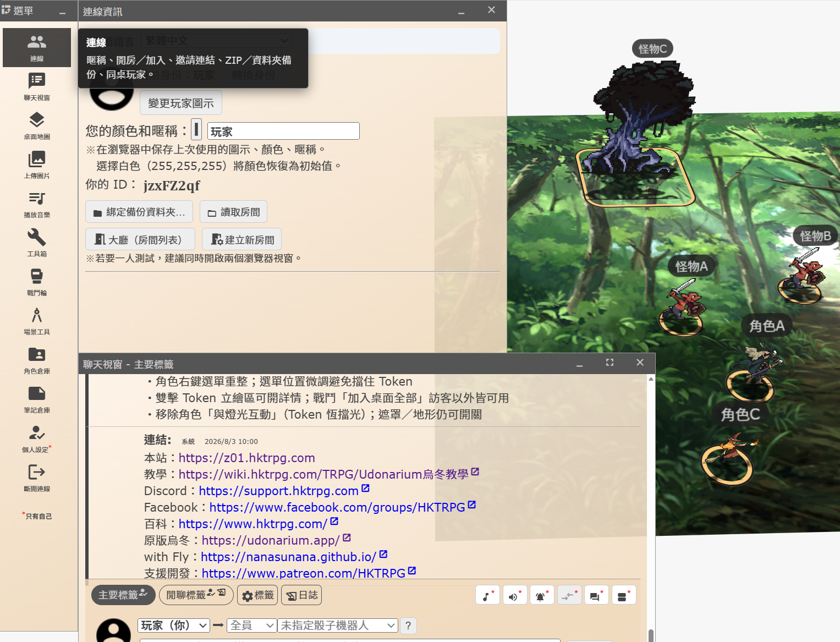The height and width of the screenshot is (642, 840).
Task: Open the https://support.hktrpg.com Discord link
Action: click(278, 491)
